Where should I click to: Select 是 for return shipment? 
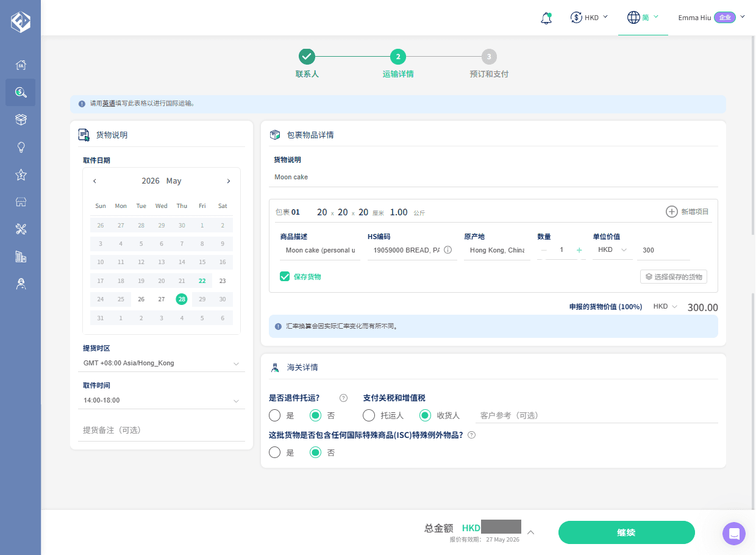point(275,415)
